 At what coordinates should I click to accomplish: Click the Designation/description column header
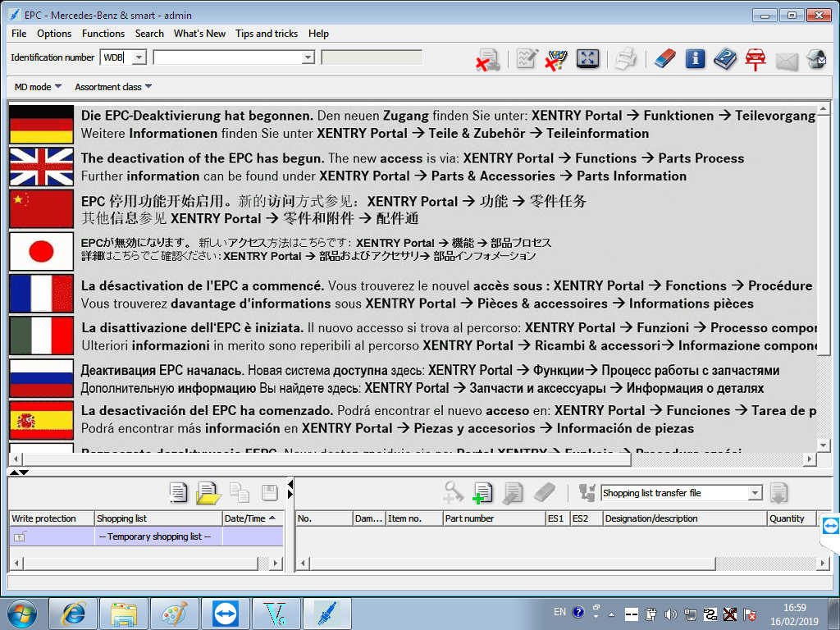(x=685, y=518)
